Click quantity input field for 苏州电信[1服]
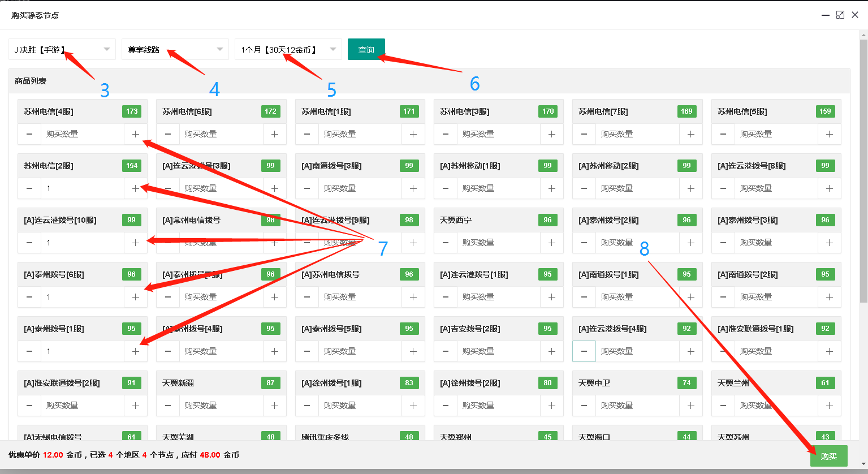Viewport: 868px width, 474px height. [x=360, y=134]
